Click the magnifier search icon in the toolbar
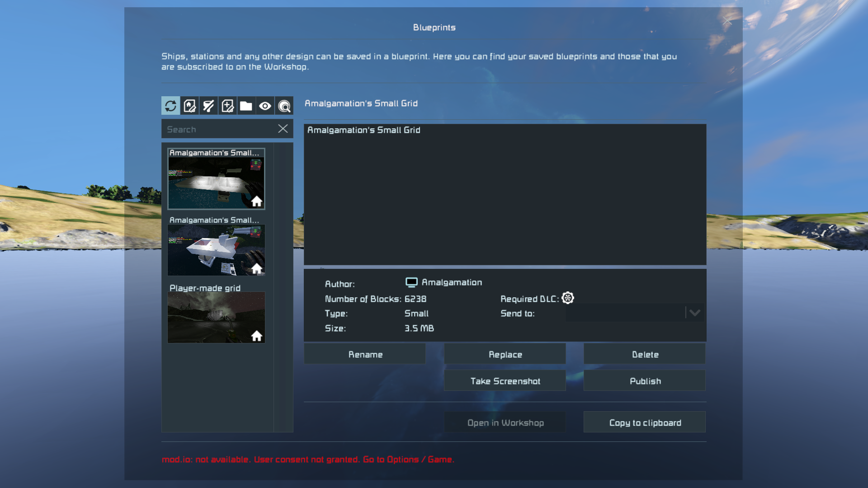Image resolution: width=868 pixels, height=488 pixels. coord(284,106)
